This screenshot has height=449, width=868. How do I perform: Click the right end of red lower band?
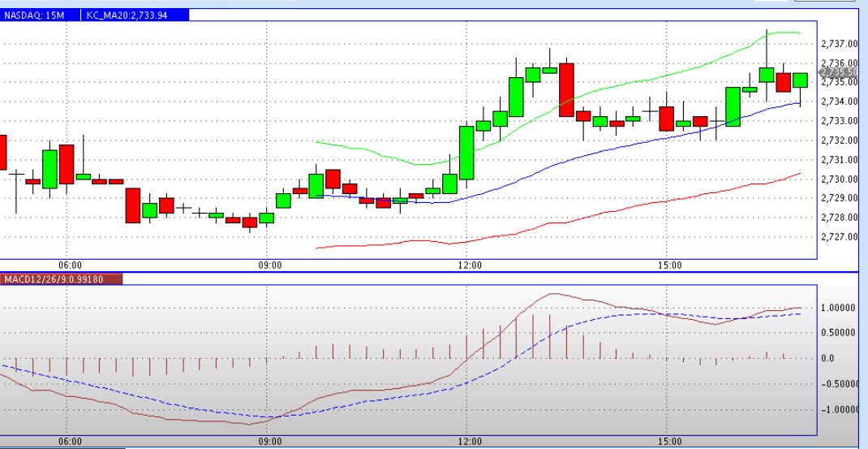click(798, 174)
